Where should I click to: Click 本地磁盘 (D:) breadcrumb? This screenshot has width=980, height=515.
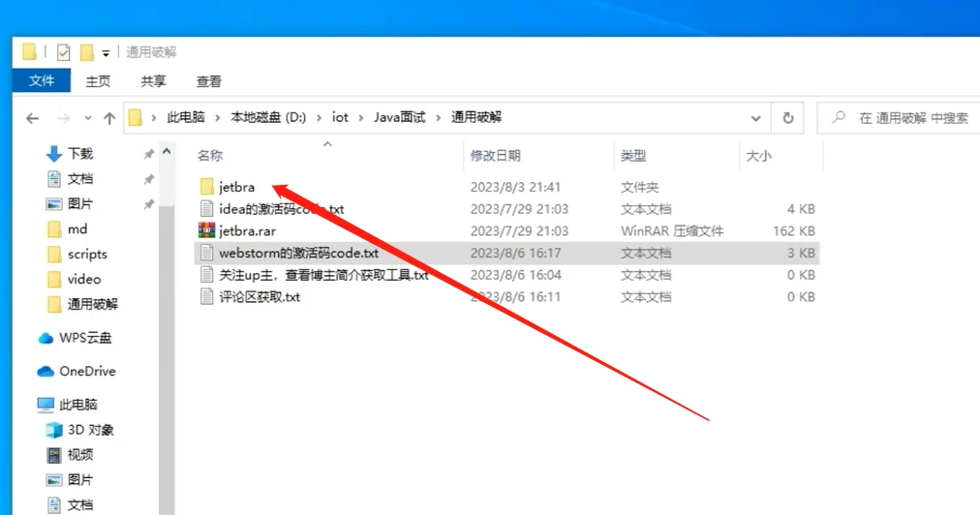(268, 117)
